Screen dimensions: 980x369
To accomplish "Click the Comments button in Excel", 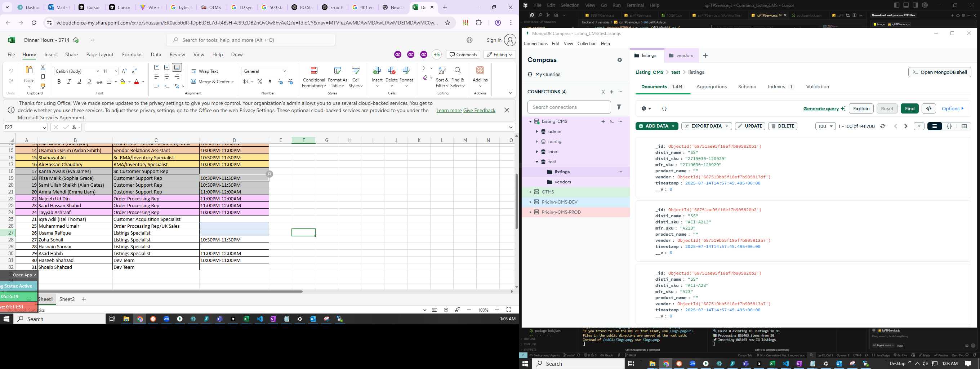I will 463,54.
